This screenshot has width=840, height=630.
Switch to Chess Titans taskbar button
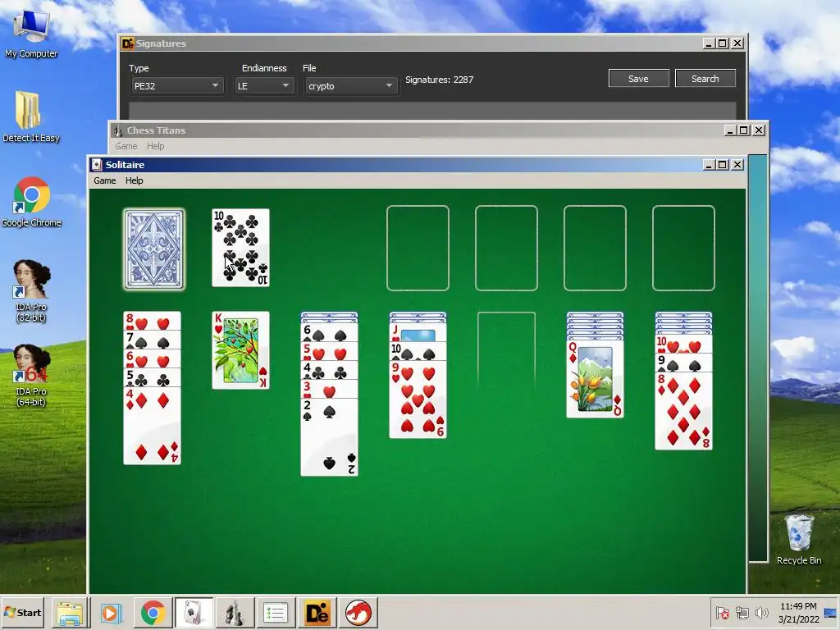[234, 613]
